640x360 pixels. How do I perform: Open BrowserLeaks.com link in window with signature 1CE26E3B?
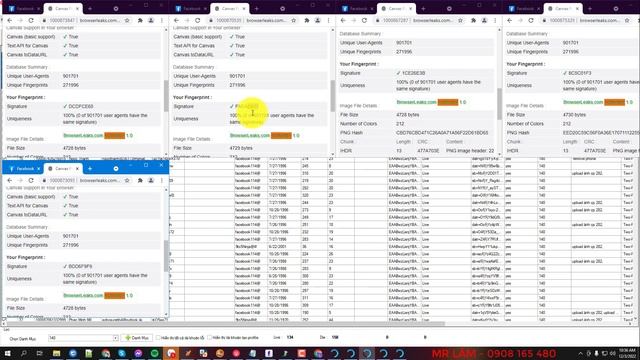(x=416, y=102)
